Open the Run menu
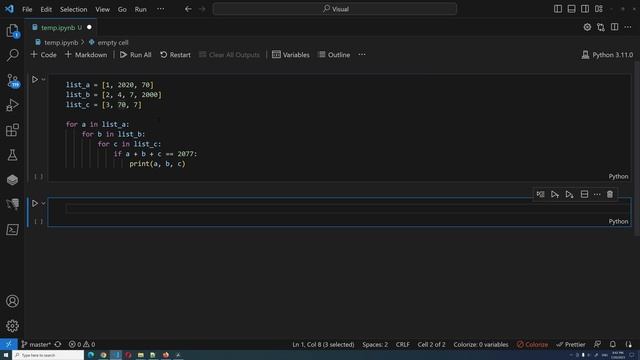This screenshot has height=360, width=640. [x=140, y=9]
